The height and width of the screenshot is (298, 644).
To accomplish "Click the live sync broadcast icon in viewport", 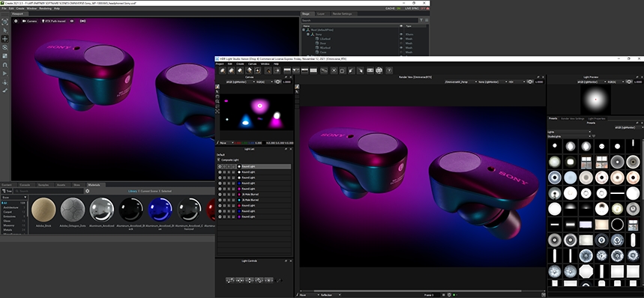I will (83, 20).
